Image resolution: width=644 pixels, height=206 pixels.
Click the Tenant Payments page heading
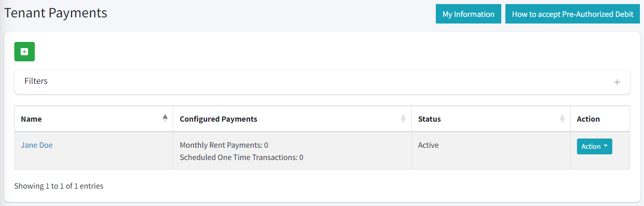pyautogui.click(x=56, y=13)
